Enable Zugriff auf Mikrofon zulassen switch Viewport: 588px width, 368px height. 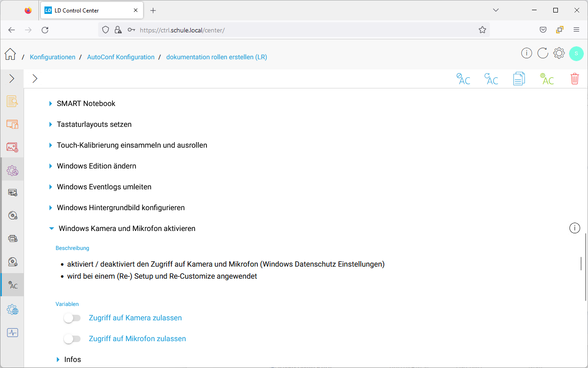click(72, 339)
